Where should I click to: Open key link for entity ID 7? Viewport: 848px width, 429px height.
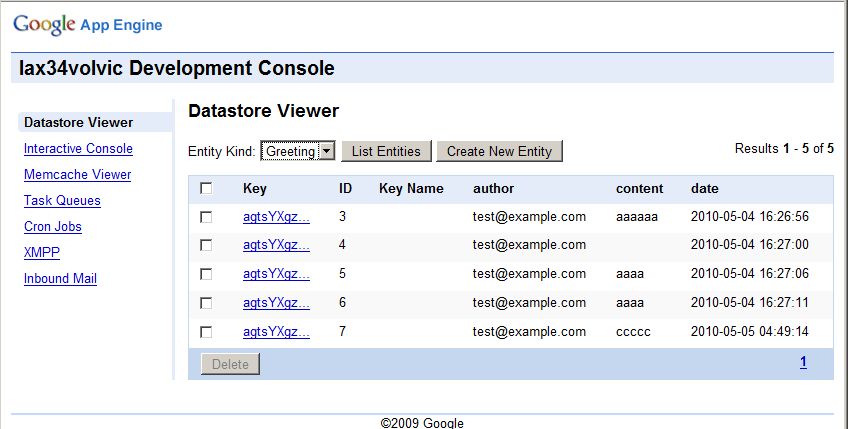pos(276,332)
